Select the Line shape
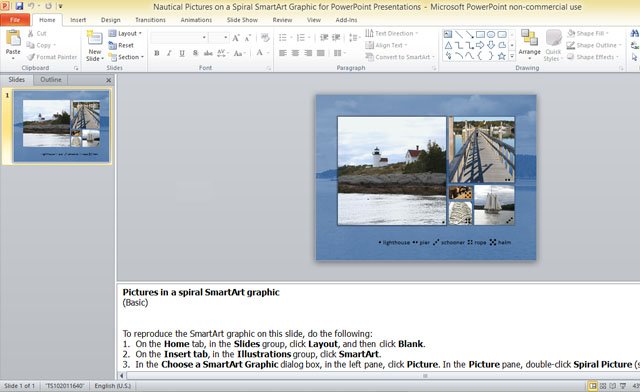640x392 pixels. pyautogui.click(x=459, y=35)
